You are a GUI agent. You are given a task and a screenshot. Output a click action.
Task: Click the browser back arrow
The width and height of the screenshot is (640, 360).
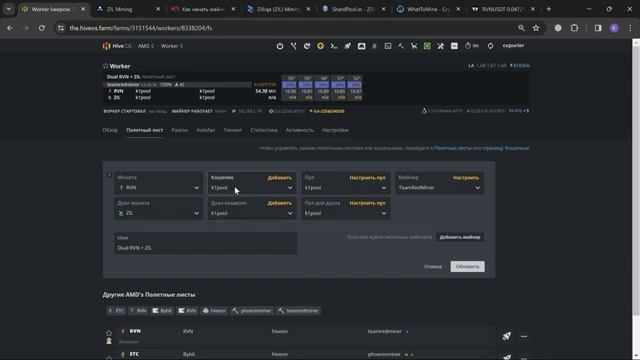click(x=10, y=28)
